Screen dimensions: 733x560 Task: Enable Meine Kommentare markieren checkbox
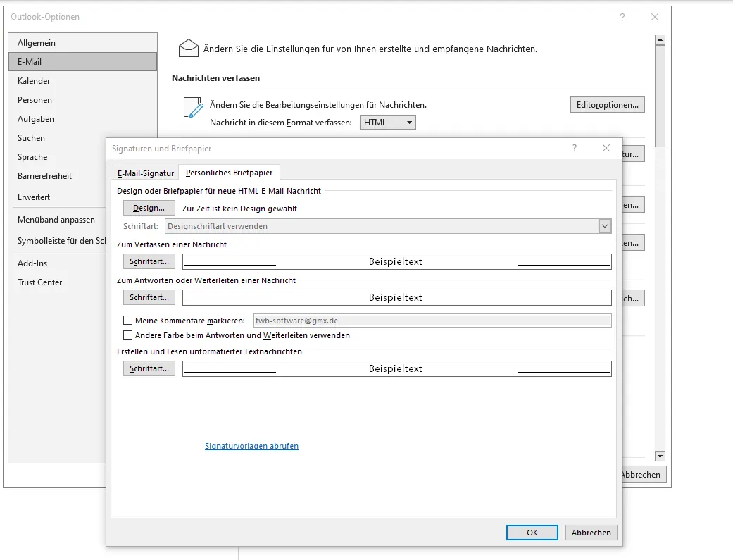127,320
